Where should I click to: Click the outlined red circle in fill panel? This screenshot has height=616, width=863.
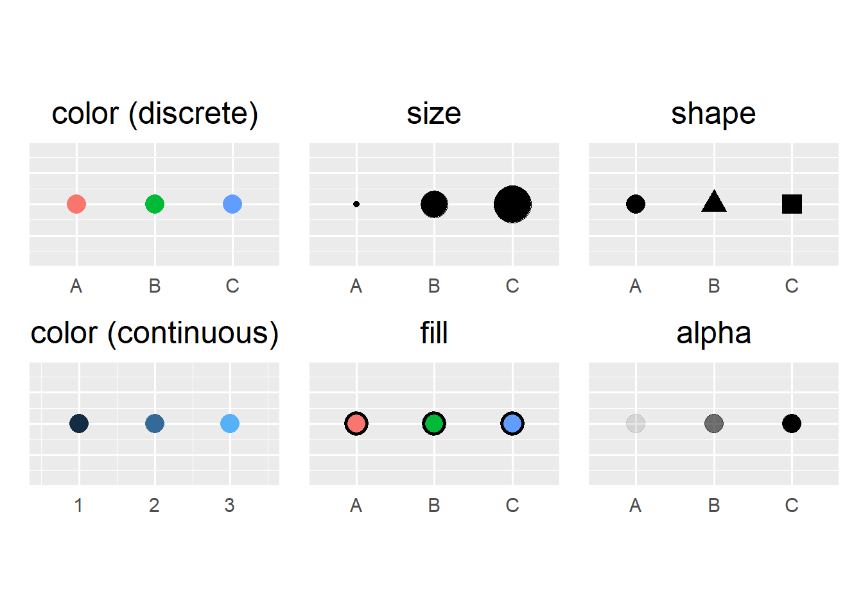click(x=356, y=424)
